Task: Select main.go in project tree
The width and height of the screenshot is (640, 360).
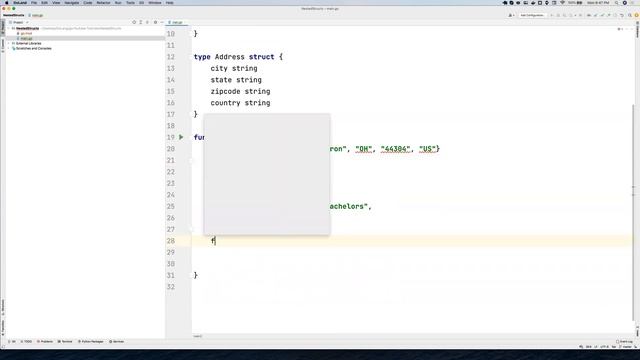Action: (x=26, y=38)
